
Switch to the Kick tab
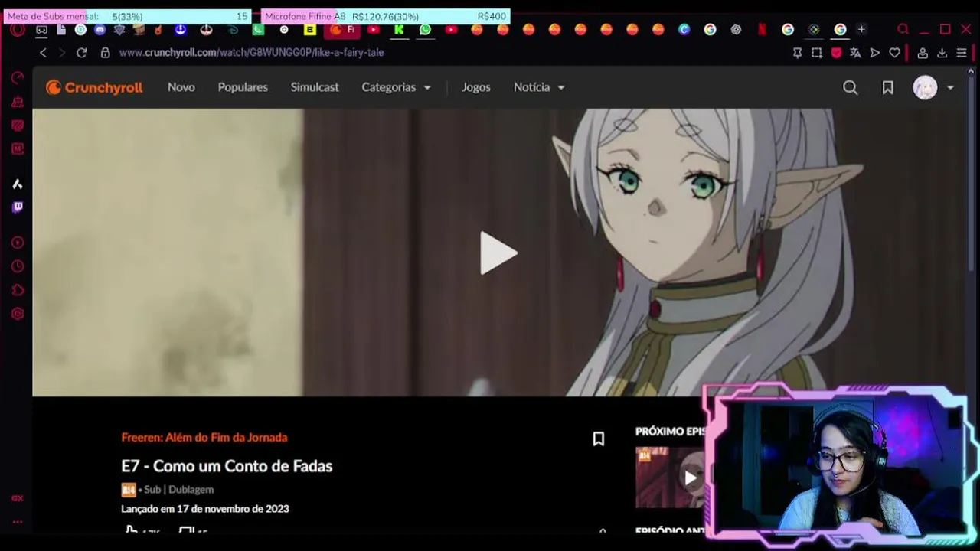[x=399, y=30]
